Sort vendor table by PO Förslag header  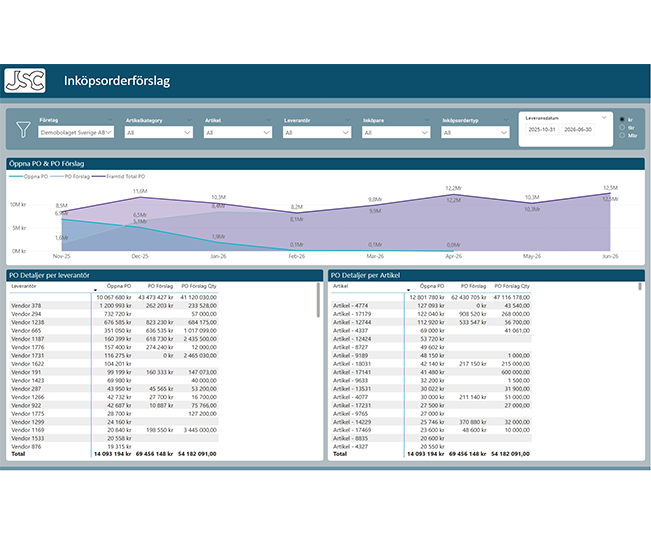coord(160,286)
